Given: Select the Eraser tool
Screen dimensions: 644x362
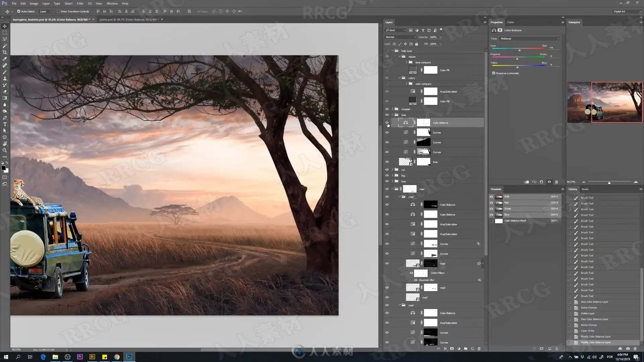Looking at the screenshot, I should 5,92.
